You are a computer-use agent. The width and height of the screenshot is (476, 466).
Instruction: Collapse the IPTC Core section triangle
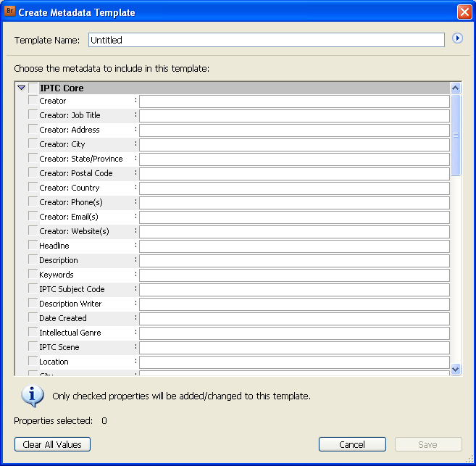[21, 88]
